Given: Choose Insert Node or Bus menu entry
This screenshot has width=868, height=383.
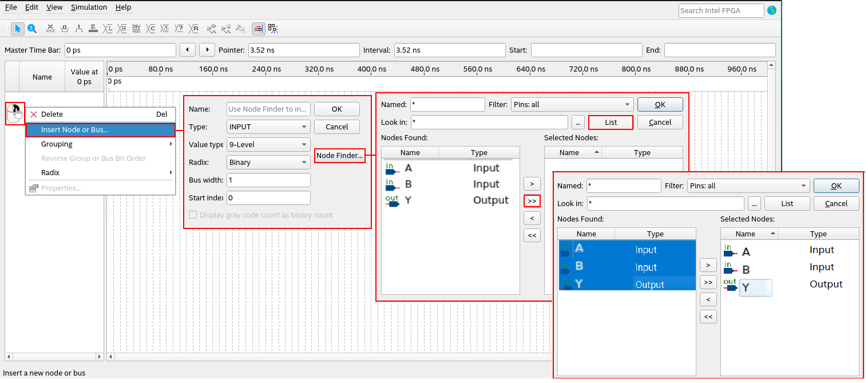Looking at the screenshot, I should [100, 130].
